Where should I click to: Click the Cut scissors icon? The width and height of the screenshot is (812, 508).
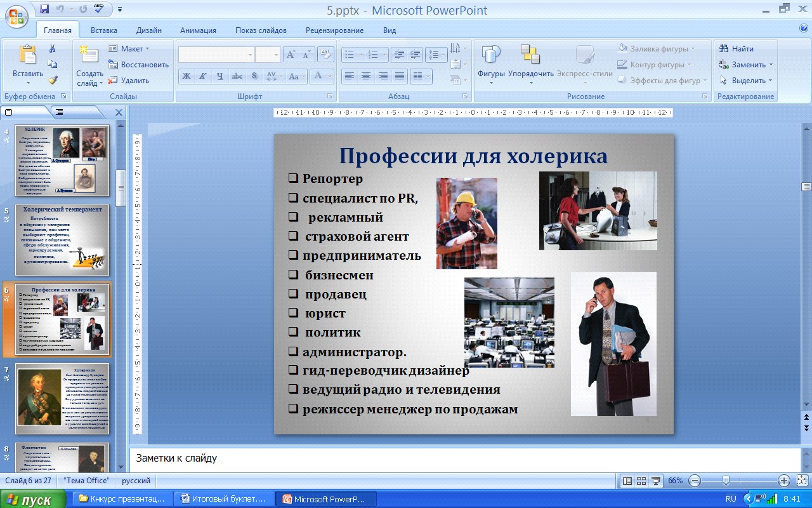click(53, 48)
